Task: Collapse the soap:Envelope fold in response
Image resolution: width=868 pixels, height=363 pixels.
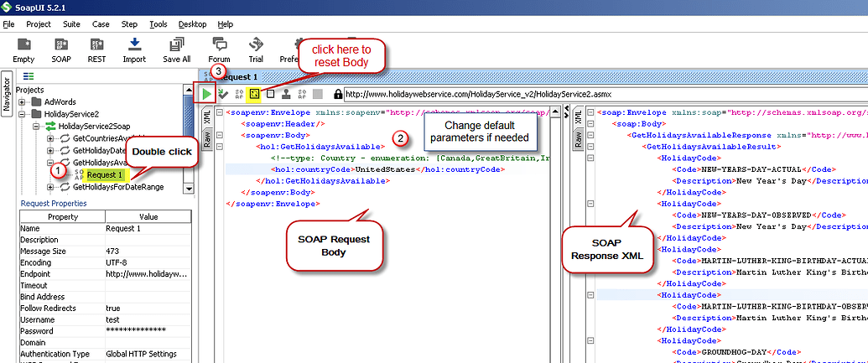Action: [x=590, y=112]
